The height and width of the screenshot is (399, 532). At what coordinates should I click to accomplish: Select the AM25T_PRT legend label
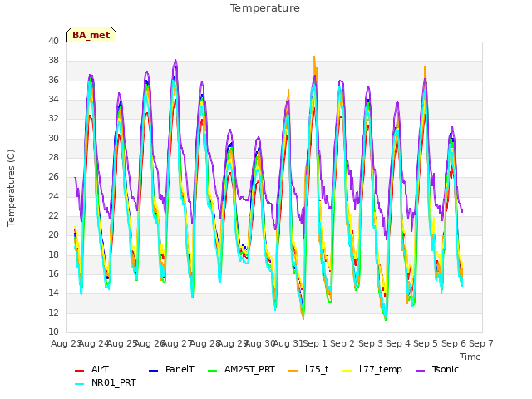click(249, 369)
